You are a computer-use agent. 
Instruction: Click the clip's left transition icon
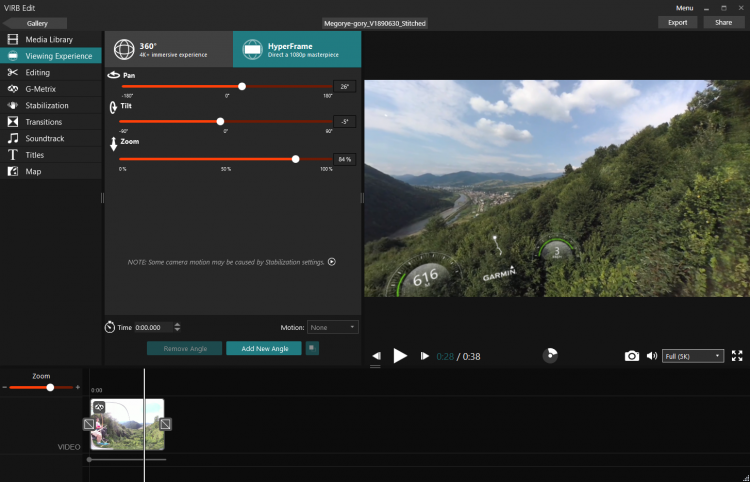click(x=89, y=424)
